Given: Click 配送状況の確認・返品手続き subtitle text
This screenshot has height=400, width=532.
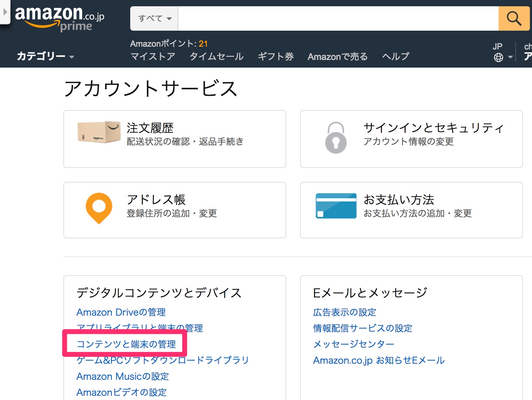Looking at the screenshot, I should click(185, 141).
